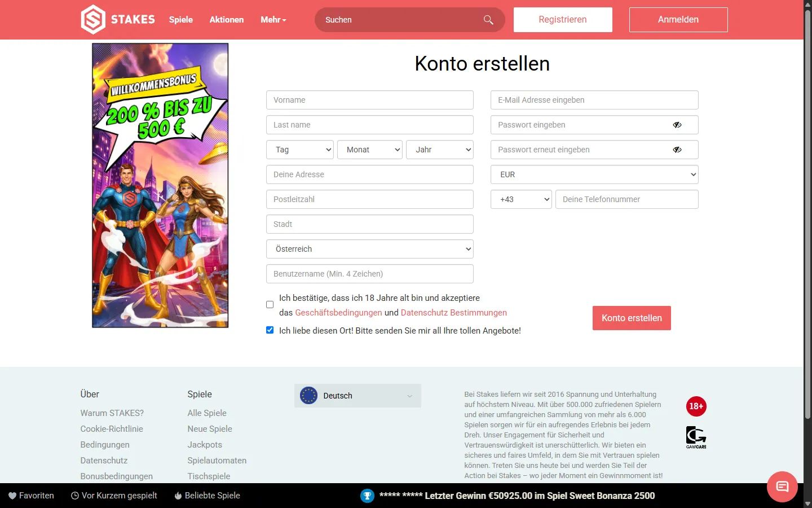Viewport: 812px width, 508px height.
Task: Open the Neue Spiele footer link
Action: (210, 429)
